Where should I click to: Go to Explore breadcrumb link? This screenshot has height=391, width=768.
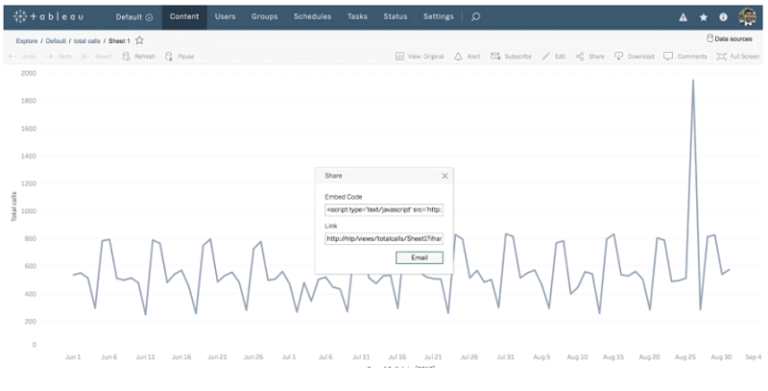26,41
